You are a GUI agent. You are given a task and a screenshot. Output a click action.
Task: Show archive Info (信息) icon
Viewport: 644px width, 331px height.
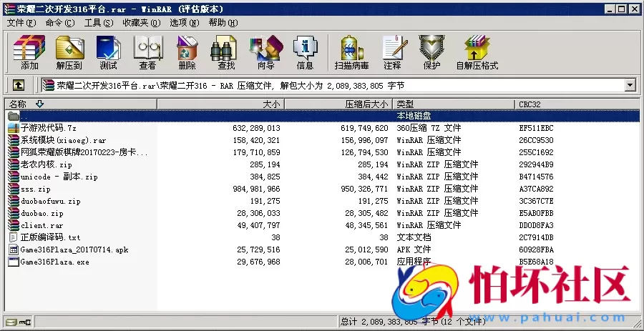pyautogui.click(x=305, y=52)
